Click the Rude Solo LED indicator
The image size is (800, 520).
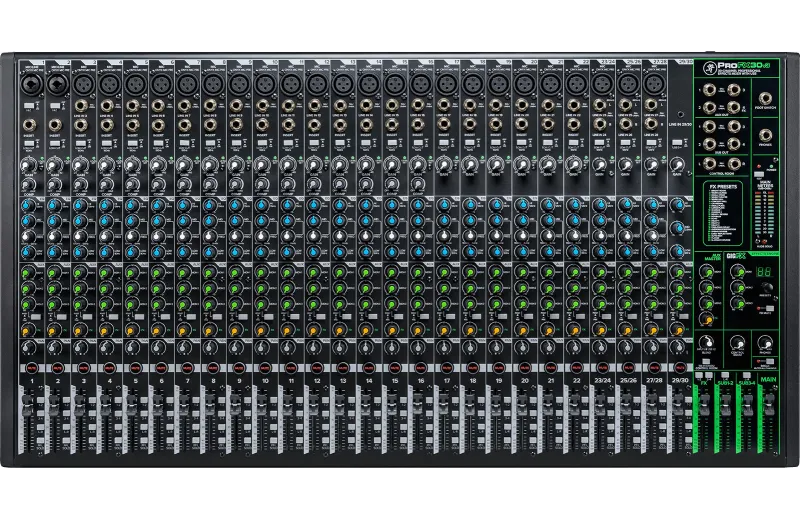[x=764, y=241]
